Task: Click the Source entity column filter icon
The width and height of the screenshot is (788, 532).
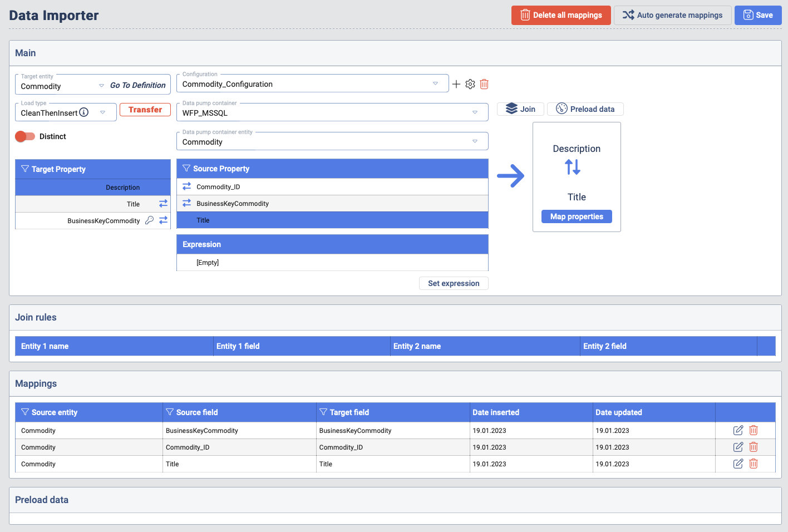Action: pyautogui.click(x=25, y=412)
